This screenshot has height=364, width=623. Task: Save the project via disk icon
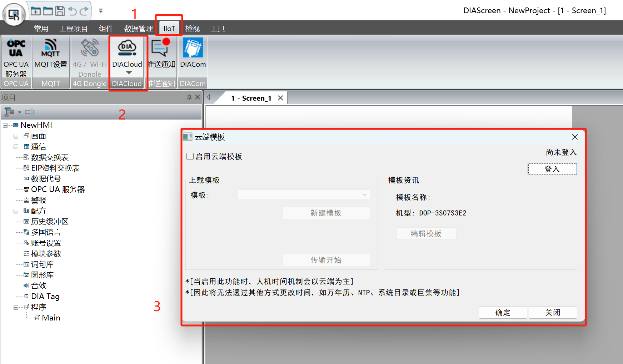[60, 11]
